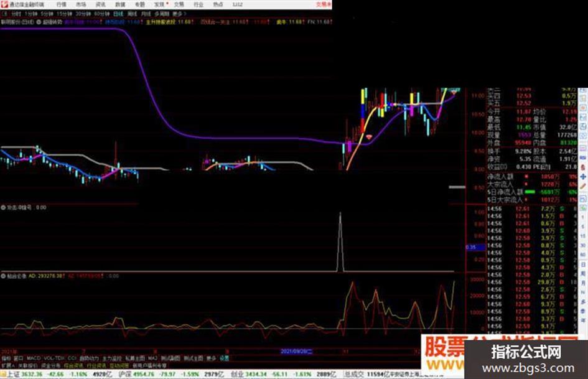Click the 总量 value 177268

coord(567,134)
